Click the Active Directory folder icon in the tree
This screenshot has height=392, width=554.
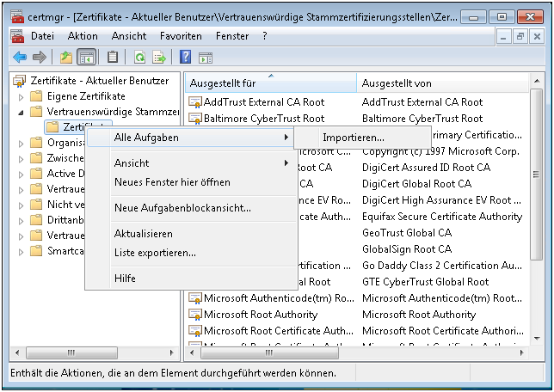(36, 174)
